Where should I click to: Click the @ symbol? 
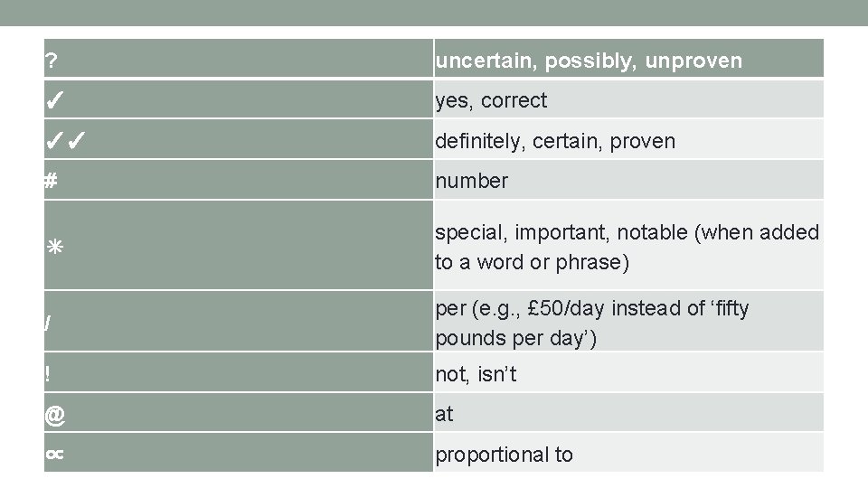coord(55,414)
